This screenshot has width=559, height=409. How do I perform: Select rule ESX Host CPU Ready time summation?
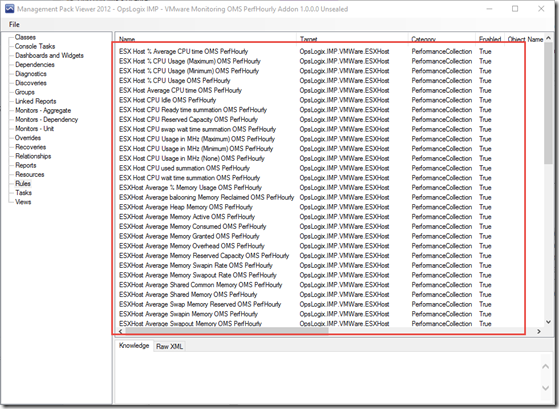pos(193,109)
